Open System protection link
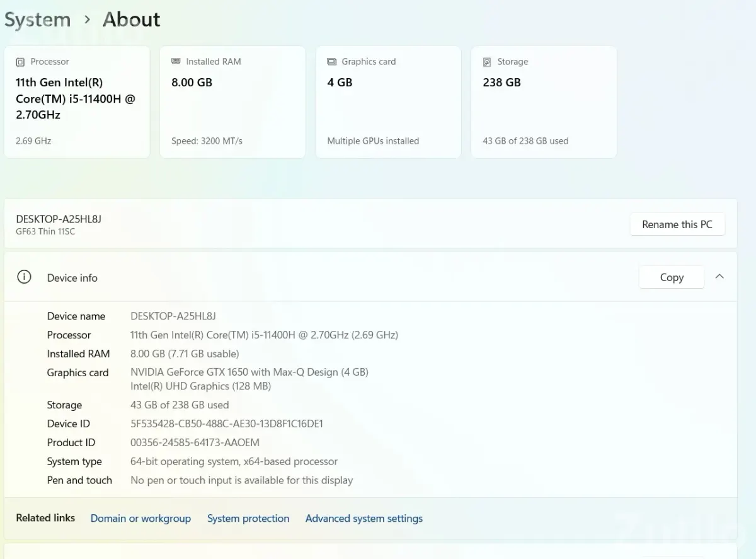756x559 pixels. point(248,518)
